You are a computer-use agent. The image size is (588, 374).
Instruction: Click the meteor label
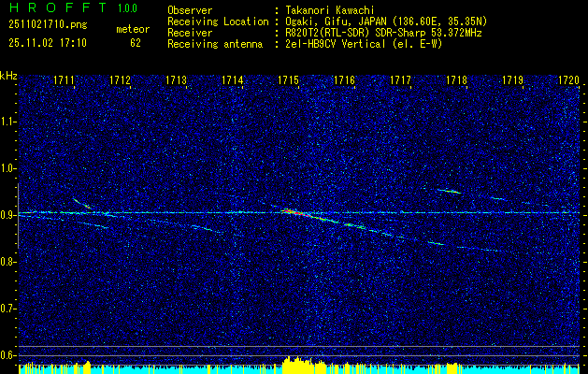(133, 29)
